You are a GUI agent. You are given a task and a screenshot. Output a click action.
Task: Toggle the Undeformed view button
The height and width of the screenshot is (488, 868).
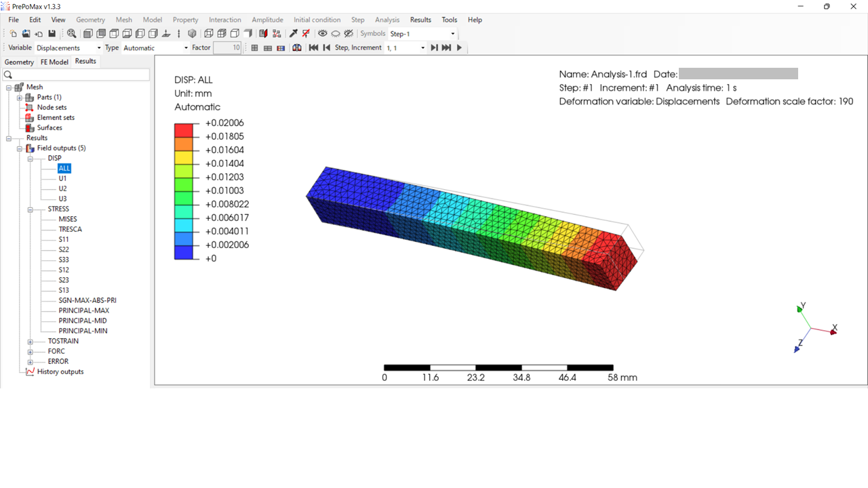pyautogui.click(x=254, y=47)
